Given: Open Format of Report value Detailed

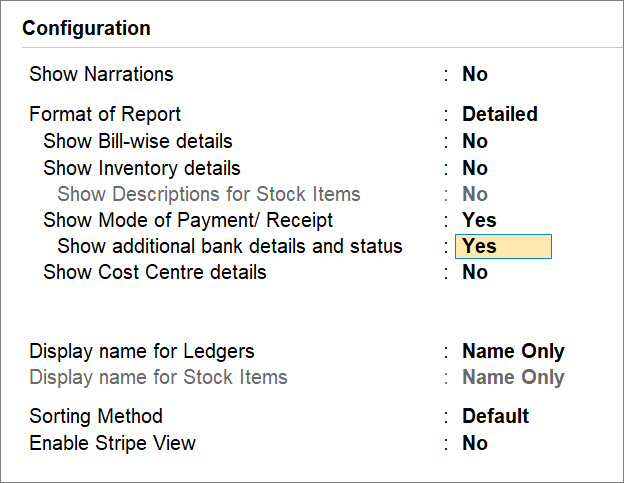Looking at the screenshot, I should pos(500,114).
